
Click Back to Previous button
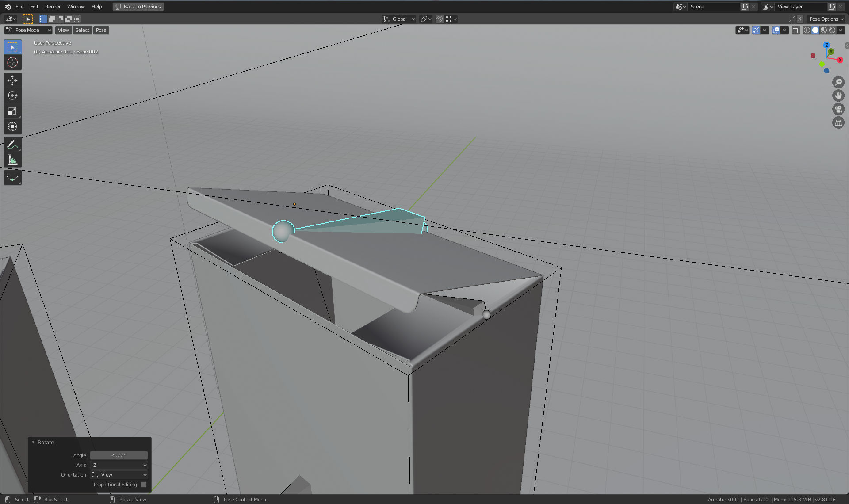tap(138, 7)
